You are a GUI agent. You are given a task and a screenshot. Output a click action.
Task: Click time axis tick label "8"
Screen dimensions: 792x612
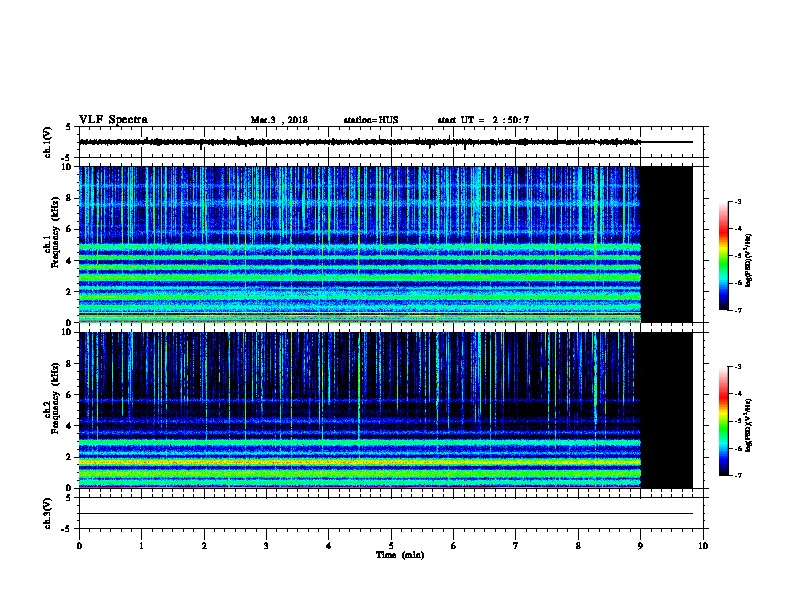click(578, 546)
